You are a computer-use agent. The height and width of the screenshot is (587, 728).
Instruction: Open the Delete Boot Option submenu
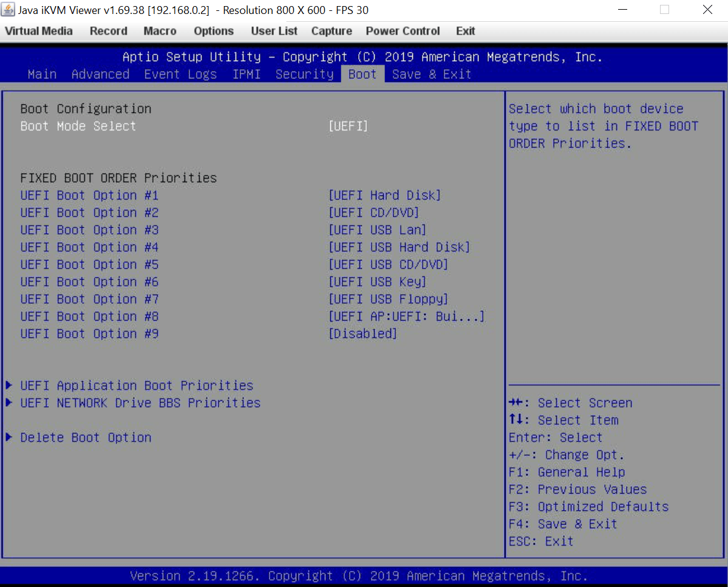pos(85,437)
